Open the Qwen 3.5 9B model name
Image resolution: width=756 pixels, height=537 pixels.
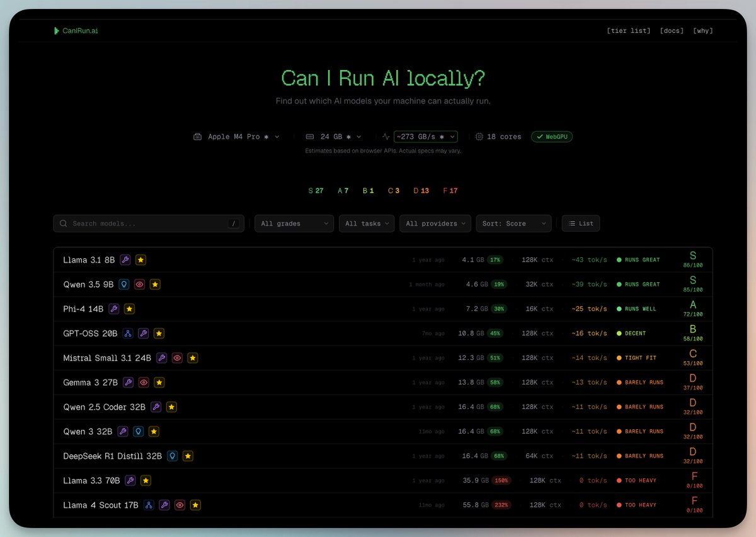[x=88, y=284]
